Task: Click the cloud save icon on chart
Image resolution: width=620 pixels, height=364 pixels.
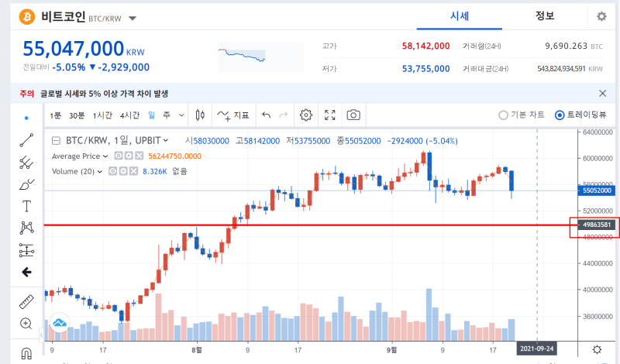Action: 60,323
